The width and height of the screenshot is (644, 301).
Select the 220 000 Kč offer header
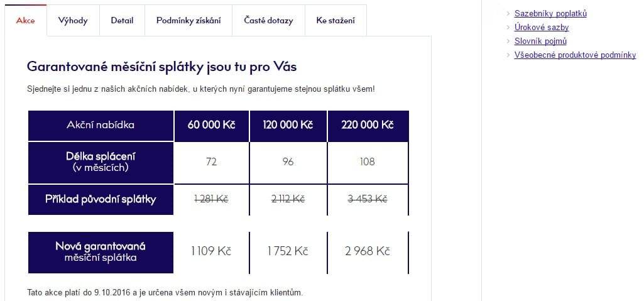[368, 126]
